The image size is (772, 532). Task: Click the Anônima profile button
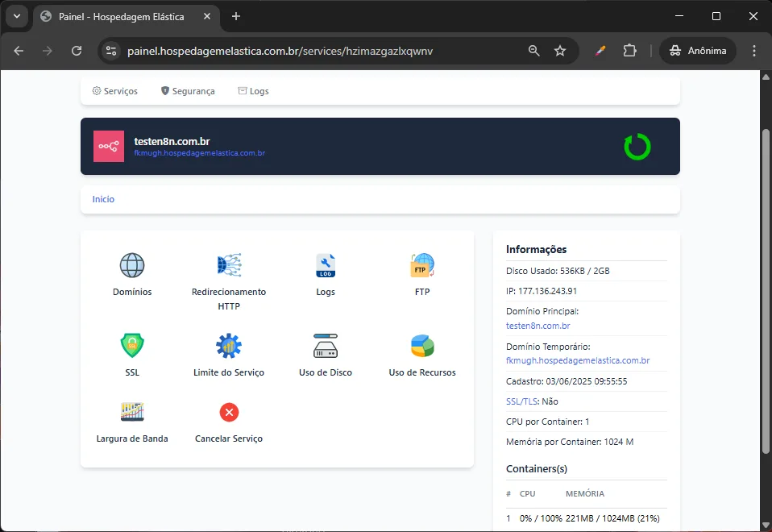coord(698,51)
